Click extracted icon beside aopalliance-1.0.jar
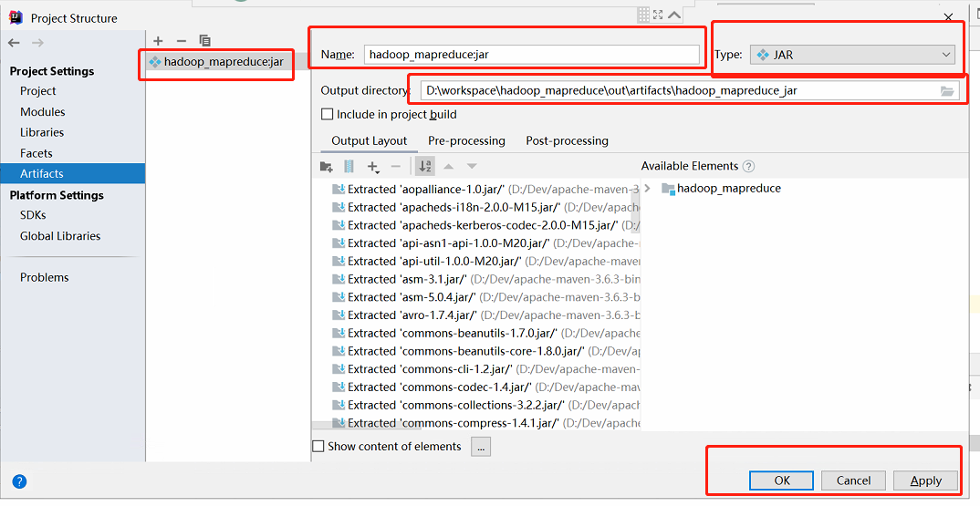Screen dimensions: 980x506 tap(339, 190)
